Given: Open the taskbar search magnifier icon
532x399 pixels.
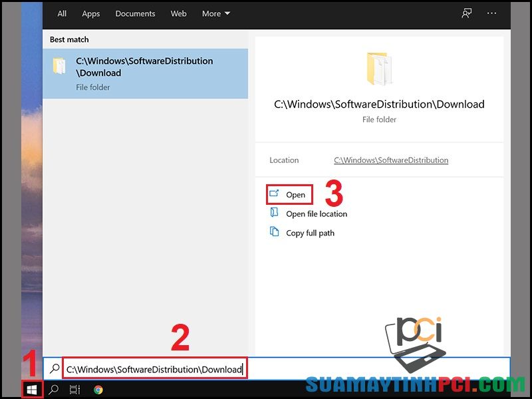Looking at the screenshot, I should [x=53, y=390].
